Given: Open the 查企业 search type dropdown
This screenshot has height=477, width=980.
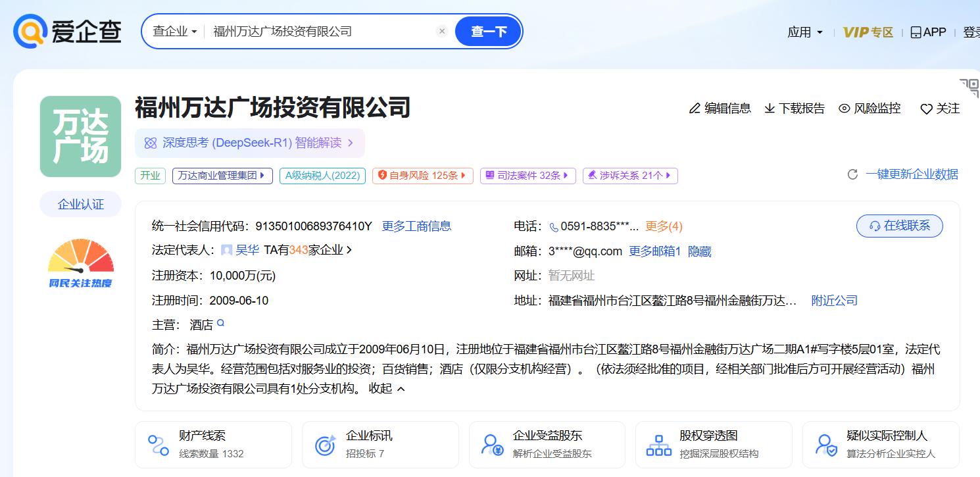Looking at the screenshot, I should click(x=175, y=31).
